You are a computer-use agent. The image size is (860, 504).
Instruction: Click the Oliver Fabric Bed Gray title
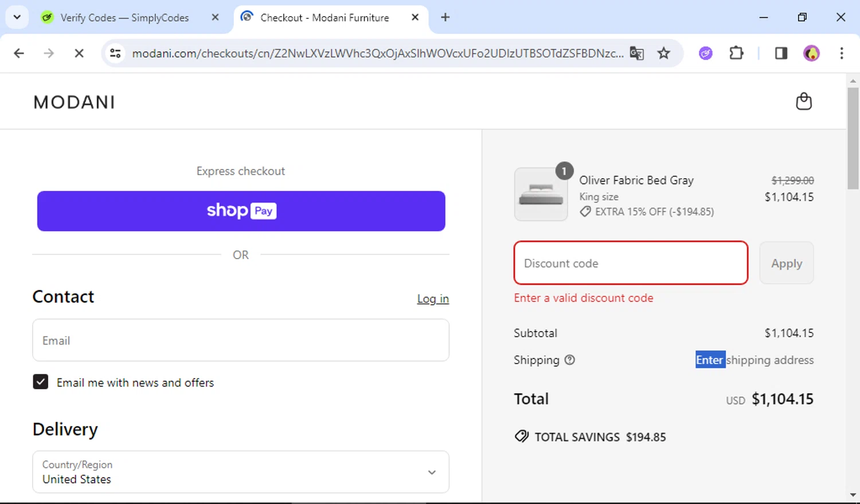pyautogui.click(x=636, y=180)
